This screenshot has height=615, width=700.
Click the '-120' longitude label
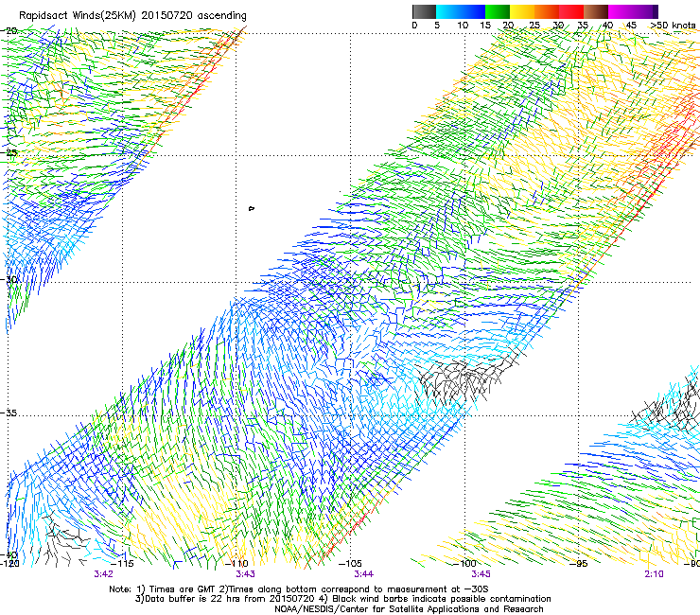point(9,563)
